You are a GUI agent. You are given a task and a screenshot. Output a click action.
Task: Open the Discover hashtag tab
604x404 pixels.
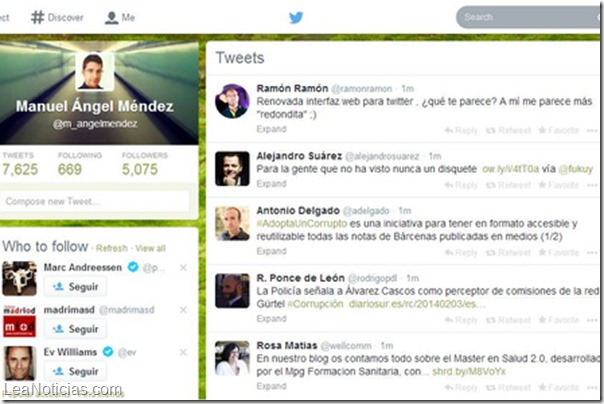[x=57, y=17]
